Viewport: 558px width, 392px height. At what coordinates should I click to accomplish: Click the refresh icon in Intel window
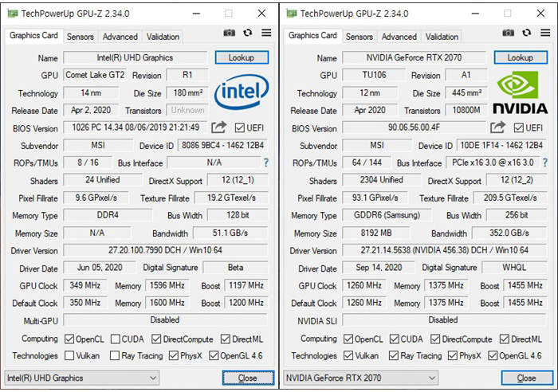(x=248, y=33)
